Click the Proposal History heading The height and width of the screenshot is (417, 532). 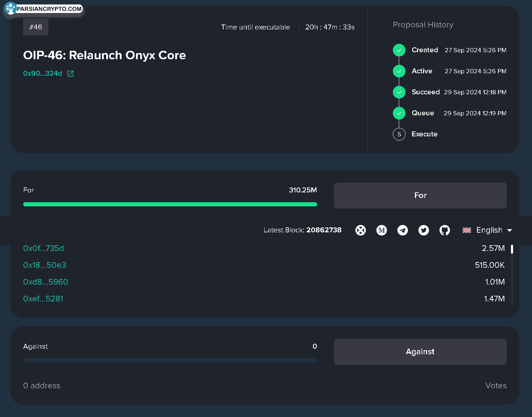(x=423, y=25)
